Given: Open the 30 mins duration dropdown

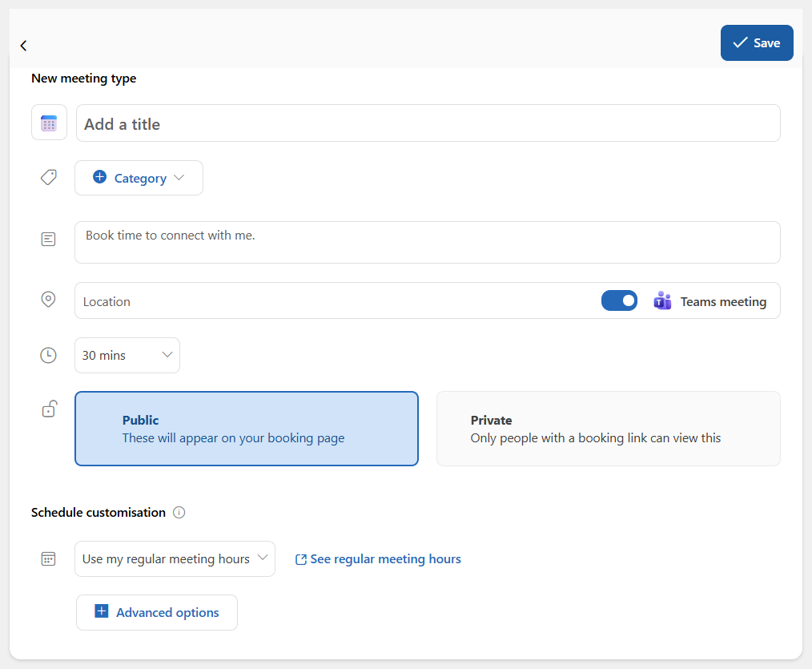Looking at the screenshot, I should coord(127,355).
